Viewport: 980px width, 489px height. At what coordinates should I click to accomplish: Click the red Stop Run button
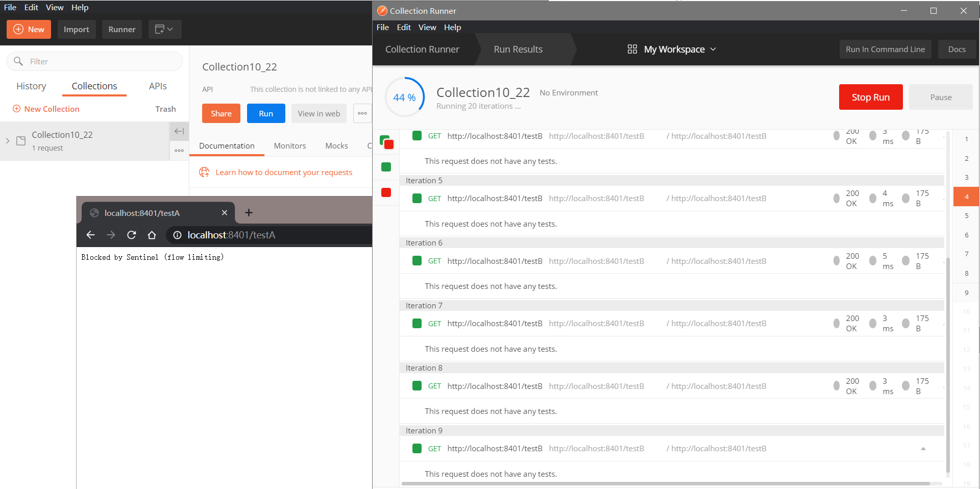pyautogui.click(x=871, y=97)
